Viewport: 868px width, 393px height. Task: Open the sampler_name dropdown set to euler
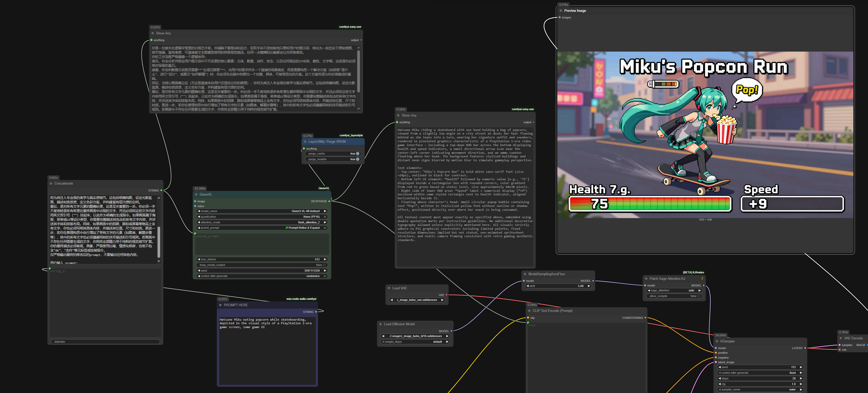click(x=760, y=389)
